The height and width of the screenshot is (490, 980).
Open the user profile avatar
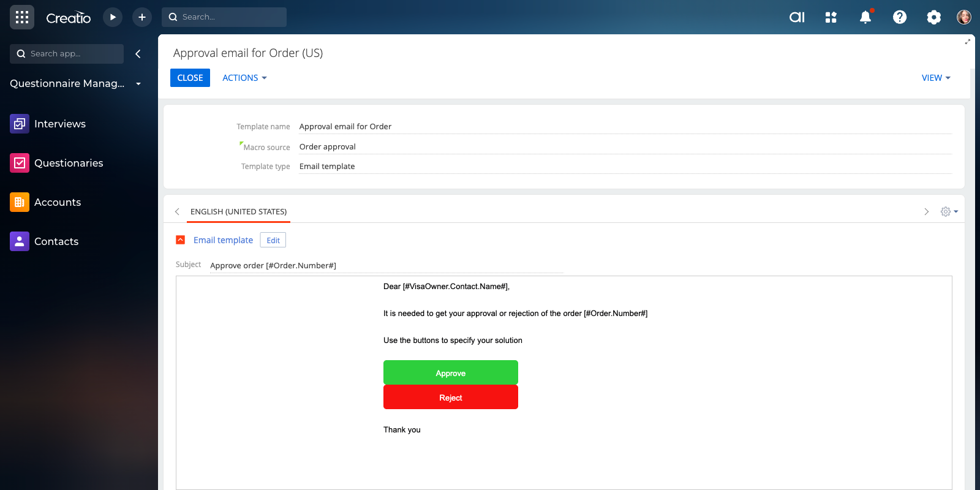[x=964, y=17]
